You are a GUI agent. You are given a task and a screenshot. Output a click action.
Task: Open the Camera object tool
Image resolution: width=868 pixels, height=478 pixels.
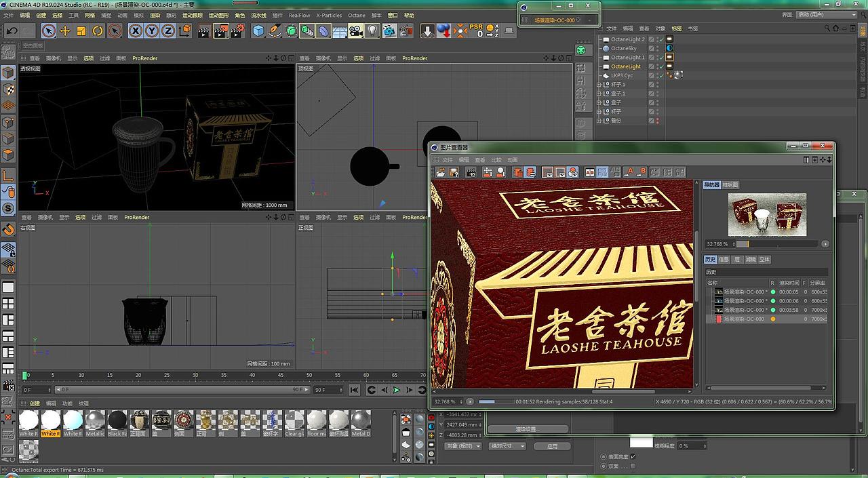pos(356,31)
